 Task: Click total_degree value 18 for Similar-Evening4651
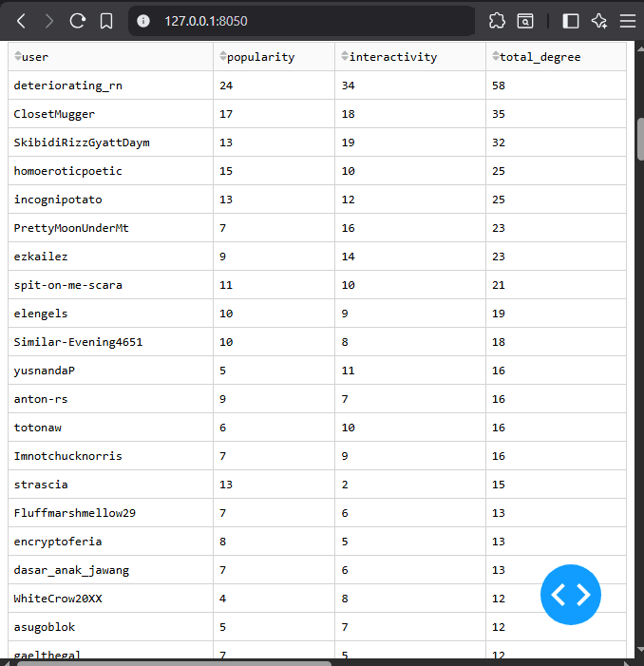pyautogui.click(x=556, y=342)
